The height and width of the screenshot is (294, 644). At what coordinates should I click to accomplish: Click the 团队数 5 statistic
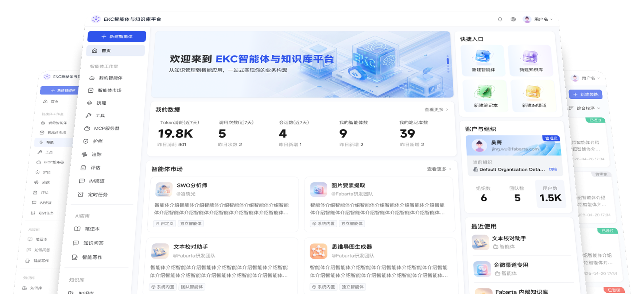tap(517, 194)
